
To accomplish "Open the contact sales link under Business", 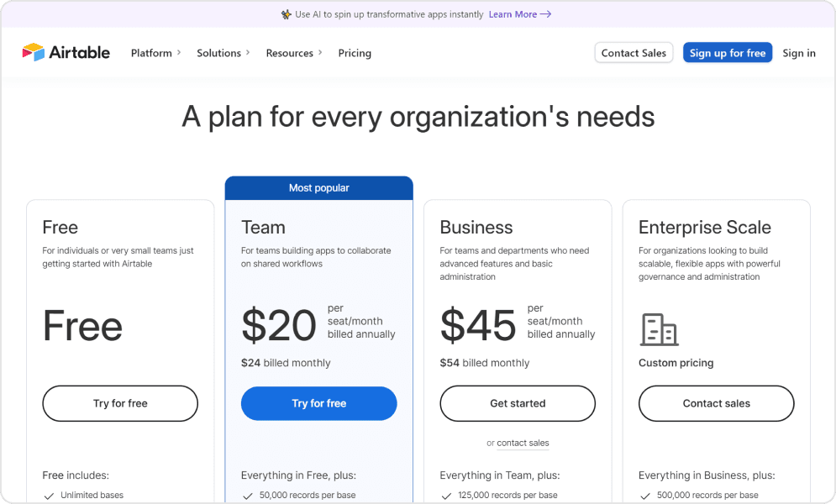I will coord(523,443).
